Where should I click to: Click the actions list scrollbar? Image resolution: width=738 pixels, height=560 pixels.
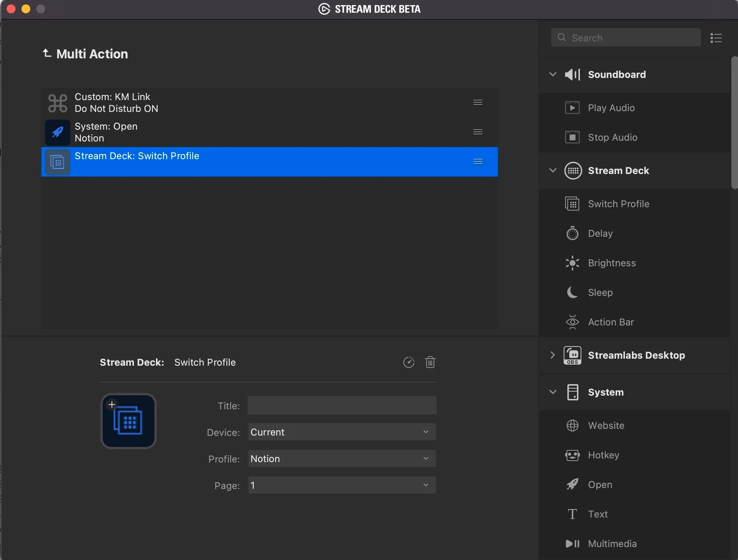734,123
